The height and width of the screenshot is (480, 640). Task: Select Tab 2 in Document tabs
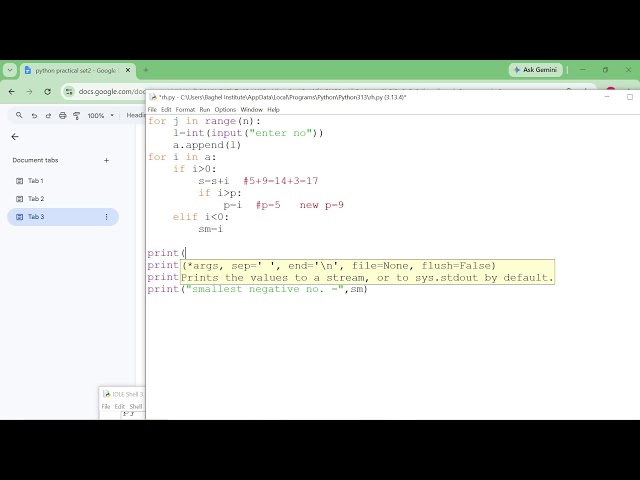(63, 199)
